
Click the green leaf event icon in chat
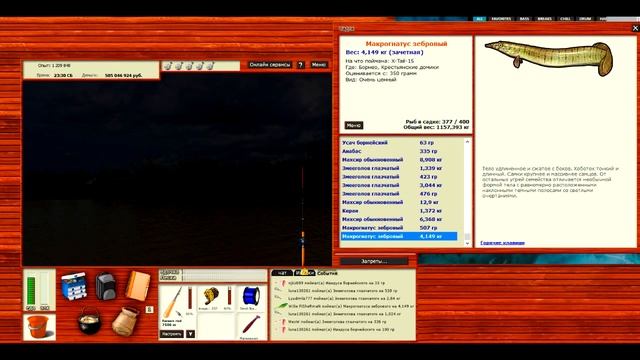pos(282,306)
